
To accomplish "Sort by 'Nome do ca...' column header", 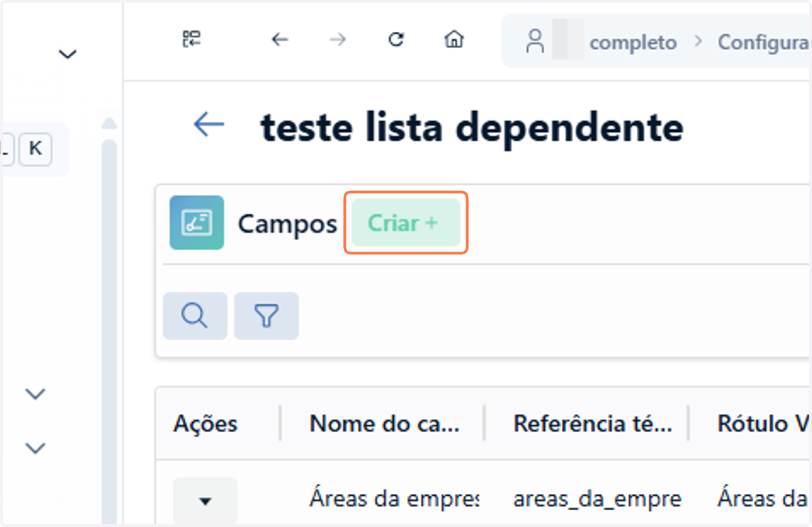I will (x=385, y=423).
